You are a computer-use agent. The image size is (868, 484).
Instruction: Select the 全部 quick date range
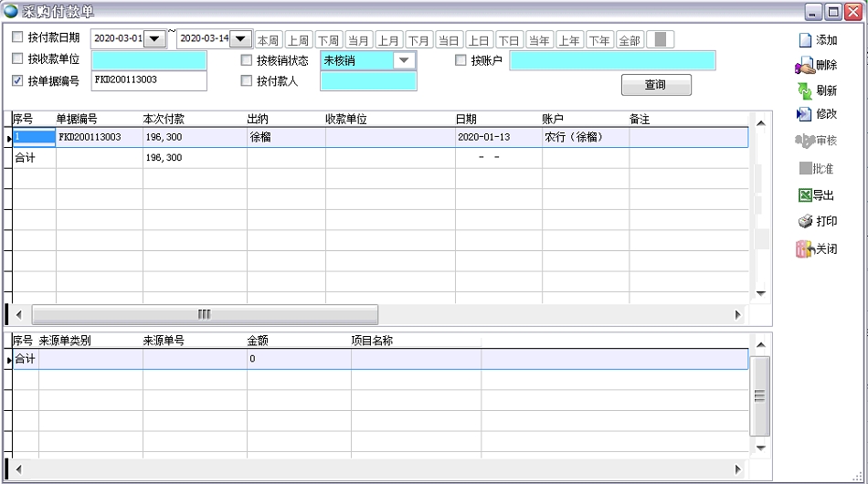(630, 40)
